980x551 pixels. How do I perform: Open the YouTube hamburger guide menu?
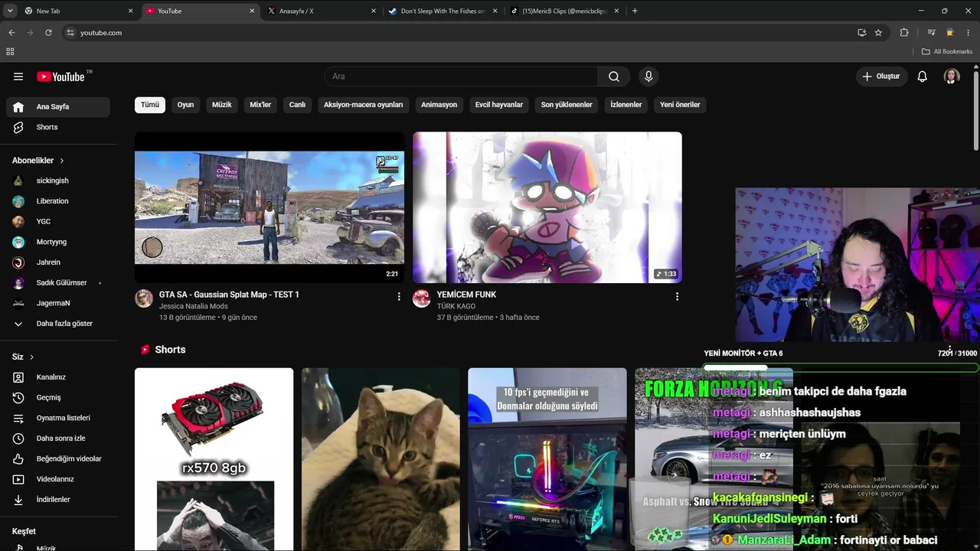pyautogui.click(x=18, y=77)
